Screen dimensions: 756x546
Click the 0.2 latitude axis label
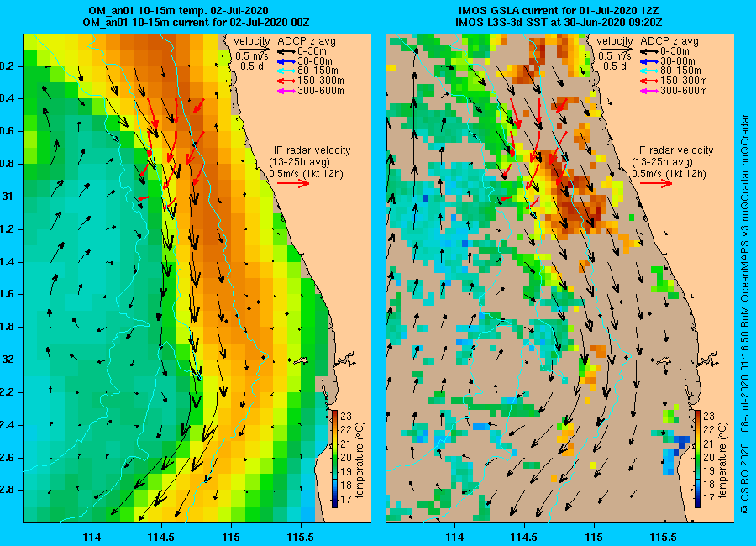[x=8, y=66]
